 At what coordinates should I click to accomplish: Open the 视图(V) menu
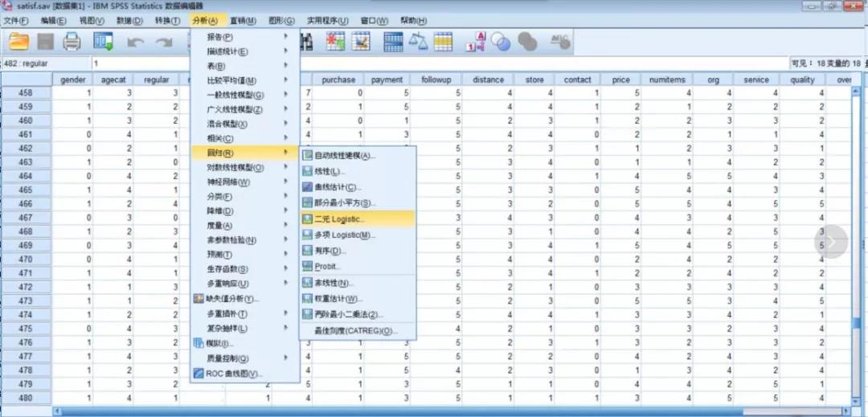click(x=92, y=21)
